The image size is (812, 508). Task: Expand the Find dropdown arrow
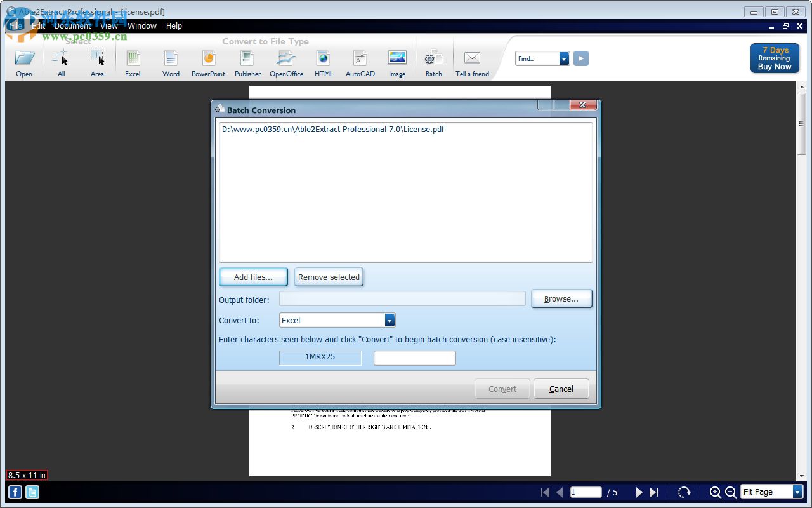pyautogui.click(x=564, y=58)
